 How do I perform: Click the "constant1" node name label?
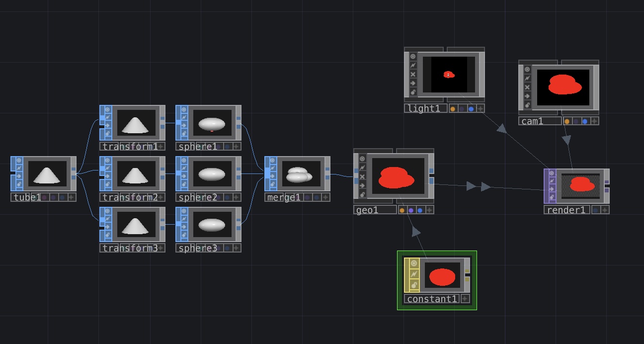[431, 299]
